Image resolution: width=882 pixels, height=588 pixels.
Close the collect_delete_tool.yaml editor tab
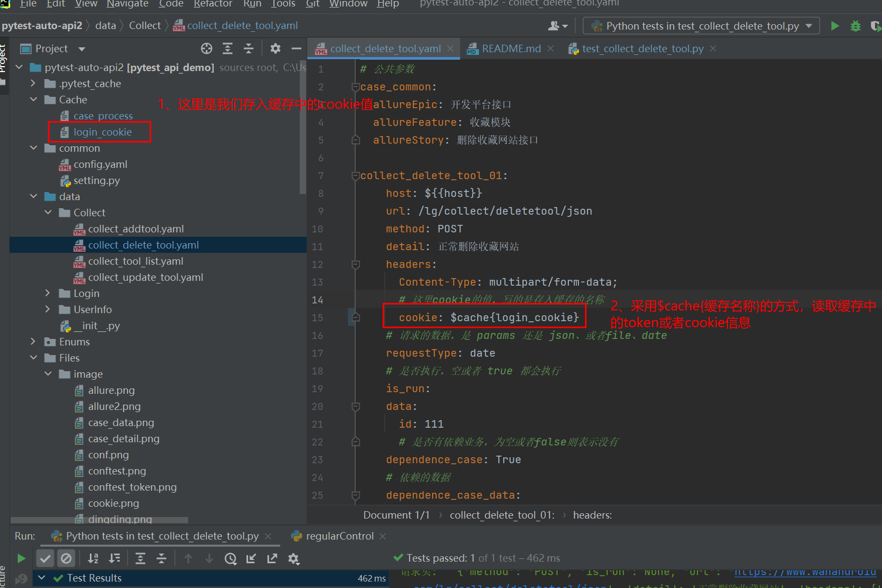click(450, 48)
